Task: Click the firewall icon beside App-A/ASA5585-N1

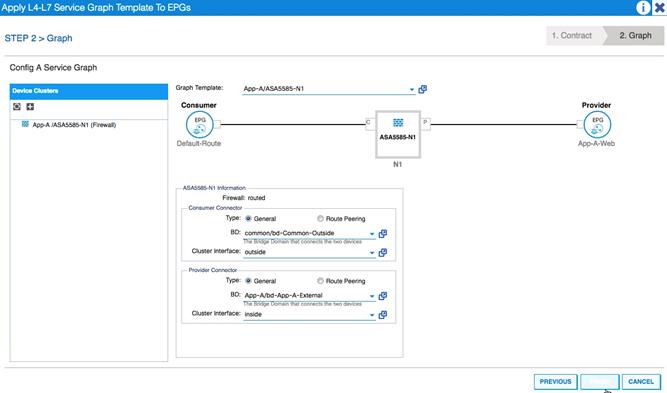Action: coord(25,124)
